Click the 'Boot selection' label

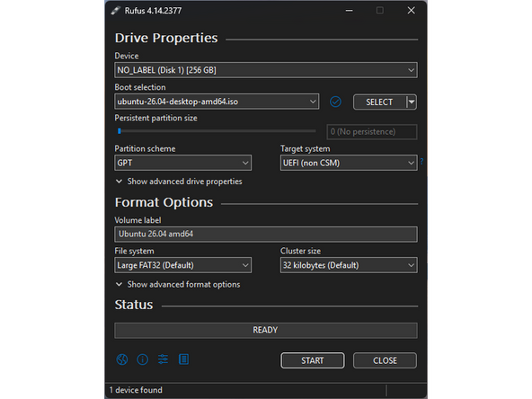[x=140, y=87]
